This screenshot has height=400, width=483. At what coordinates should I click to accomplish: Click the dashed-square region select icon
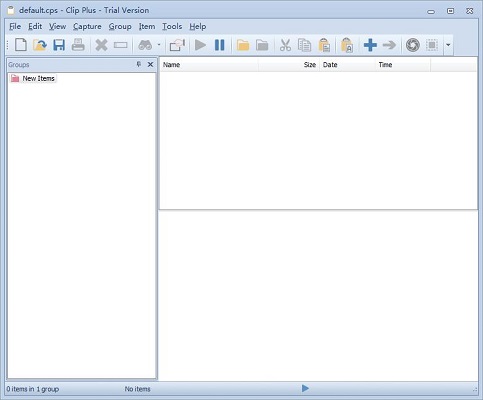pos(432,45)
